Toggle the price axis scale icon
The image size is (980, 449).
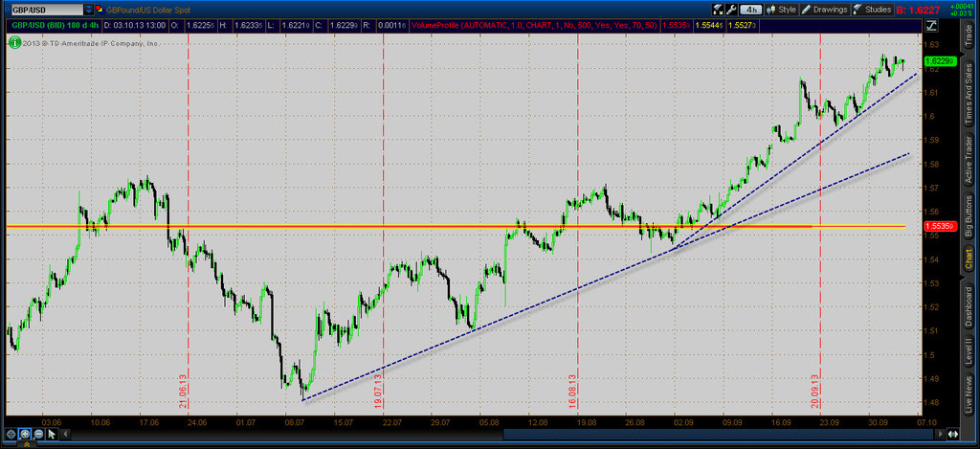(x=932, y=26)
